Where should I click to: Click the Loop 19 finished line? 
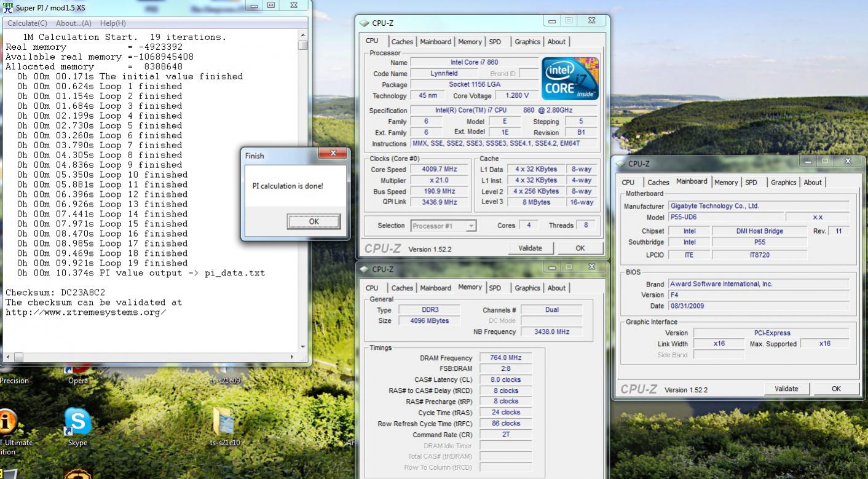[x=100, y=263]
